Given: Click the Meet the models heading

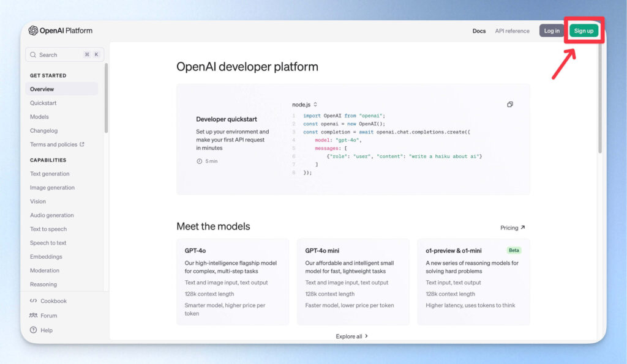Looking at the screenshot, I should (213, 226).
